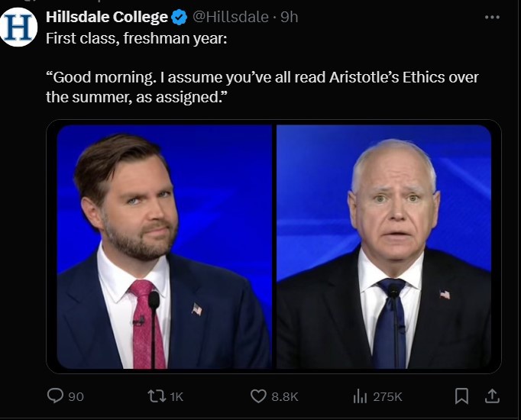Click the 9h post timestamp
Image resolution: width=521 pixels, height=420 pixels.
click(x=290, y=17)
